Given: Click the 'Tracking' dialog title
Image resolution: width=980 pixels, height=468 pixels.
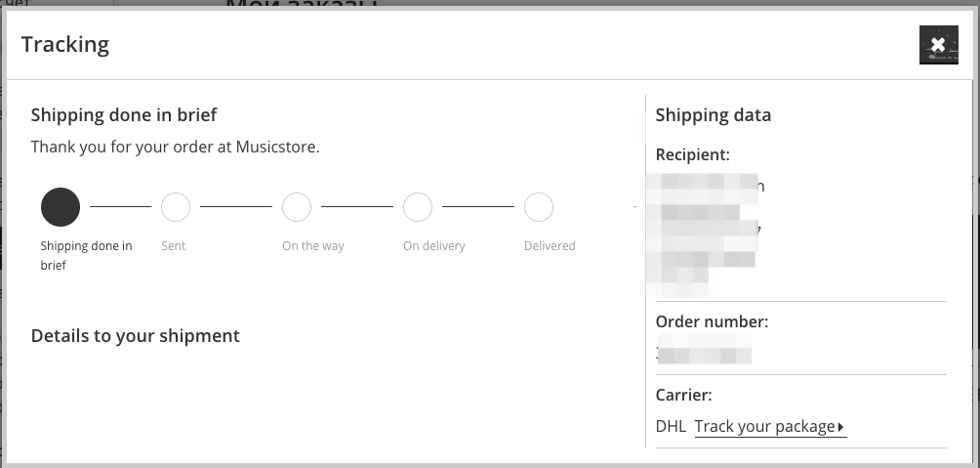Looking at the screenshot, I should point(65,44).
